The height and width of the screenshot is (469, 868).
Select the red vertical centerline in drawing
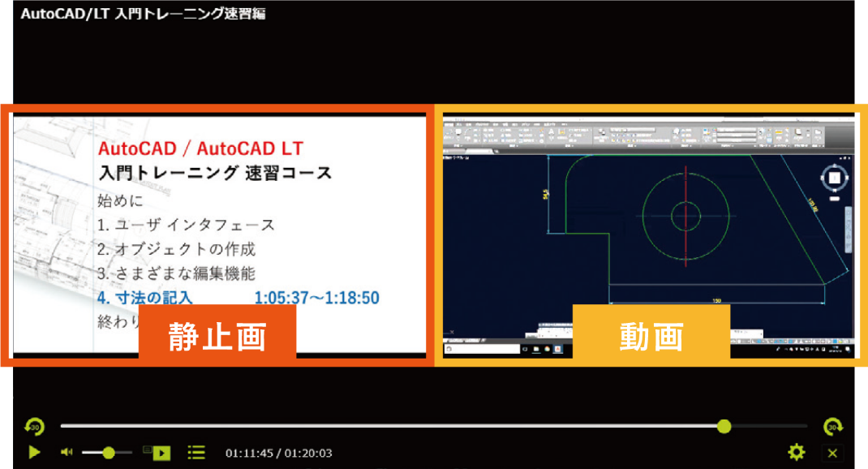(x=685, y=216)
